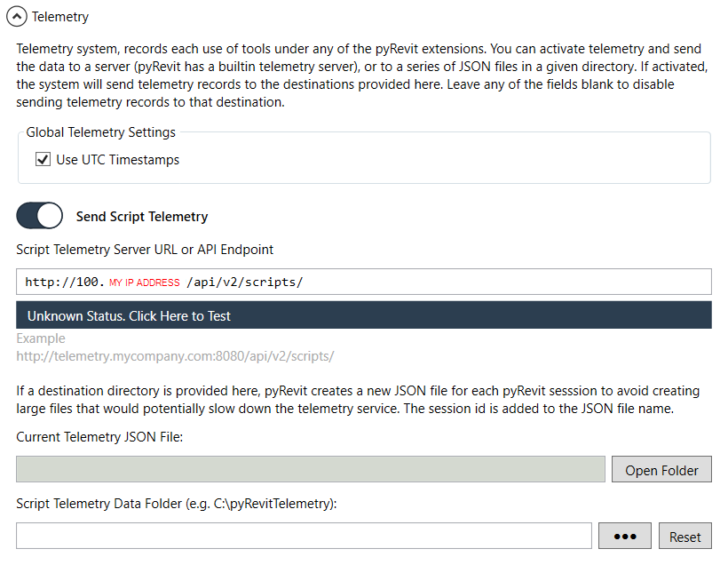Click the Send Script Telemetry toggle knob

49,216
